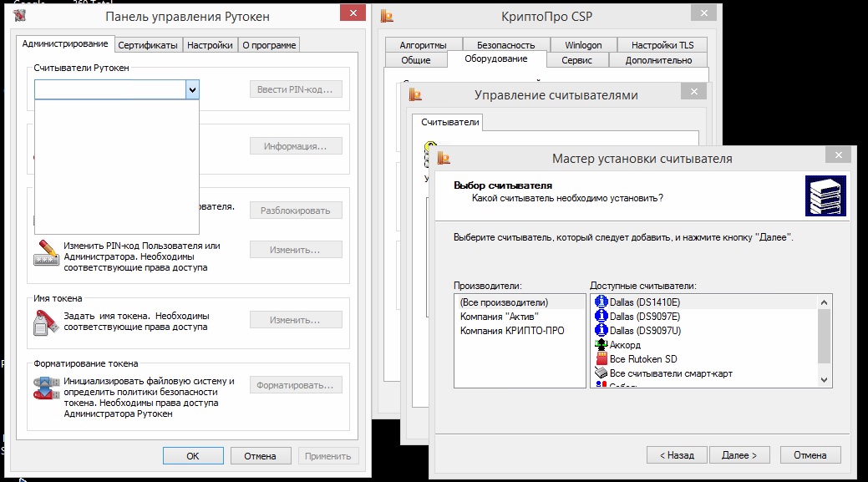Click the Аккорд reader icon
This screenshot has width=868, height=482.
point(601,345)
